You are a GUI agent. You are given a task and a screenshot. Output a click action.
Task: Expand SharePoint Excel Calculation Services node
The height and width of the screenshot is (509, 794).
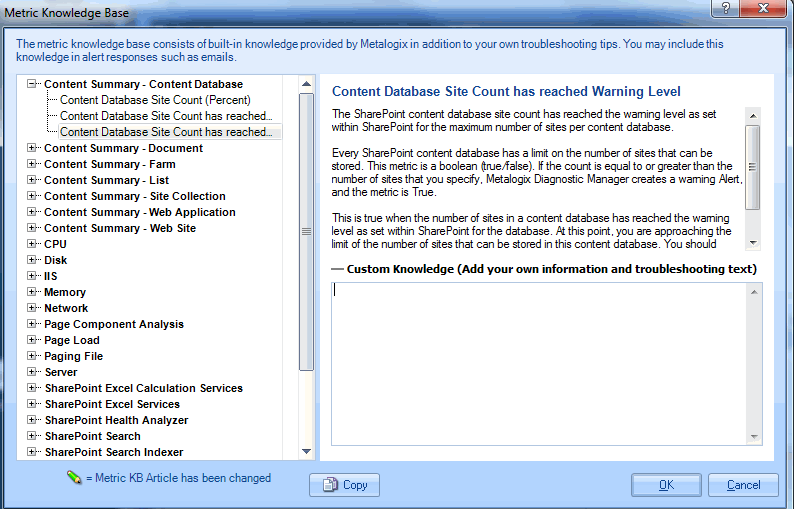[31, 388]
